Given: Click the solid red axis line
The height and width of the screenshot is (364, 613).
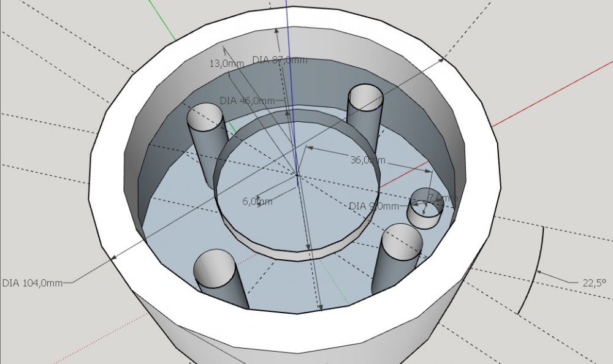Looking at the screenshot, I should [552, 92].
